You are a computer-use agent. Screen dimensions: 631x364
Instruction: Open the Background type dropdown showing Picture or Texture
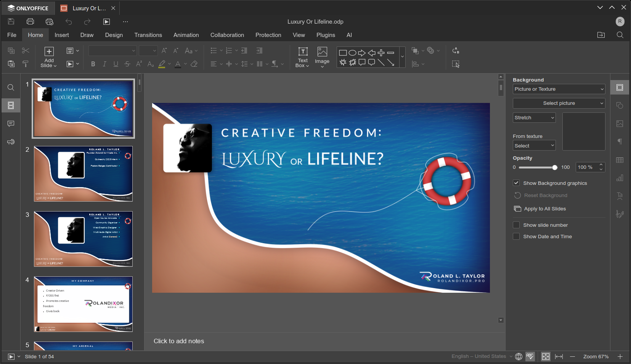pyautogui.click(x=559, y=89)
